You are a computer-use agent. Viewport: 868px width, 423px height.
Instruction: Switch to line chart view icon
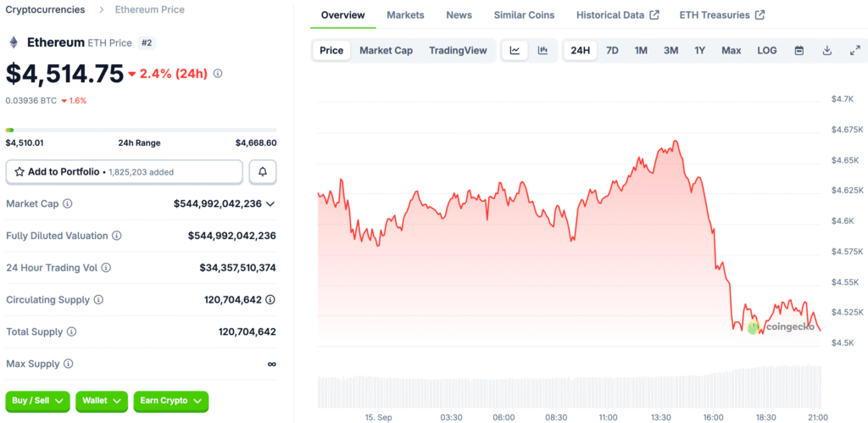tap(515, 50)
